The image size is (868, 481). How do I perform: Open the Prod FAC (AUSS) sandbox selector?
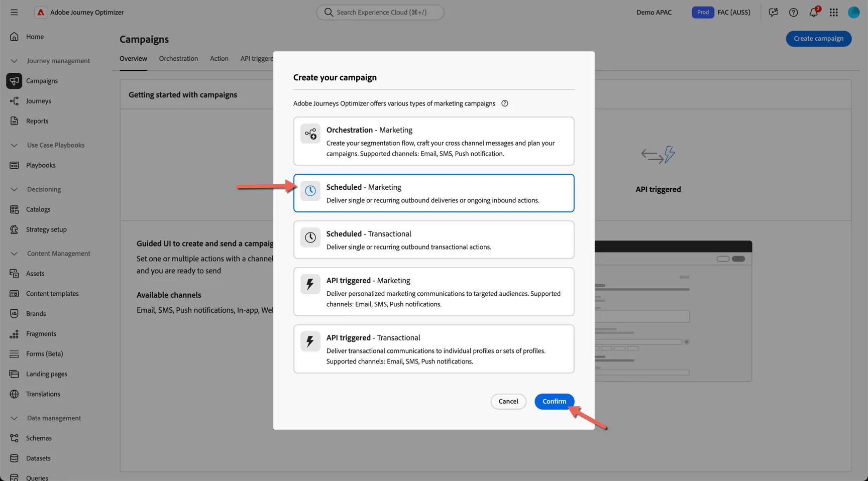(x=721, y=12)
